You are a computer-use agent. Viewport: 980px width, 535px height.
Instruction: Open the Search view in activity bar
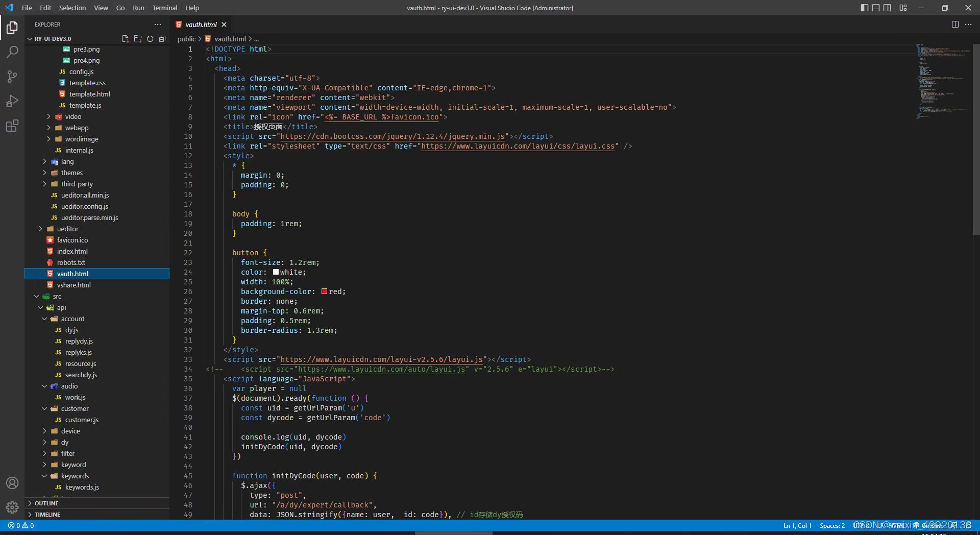[x=12, y=52]
